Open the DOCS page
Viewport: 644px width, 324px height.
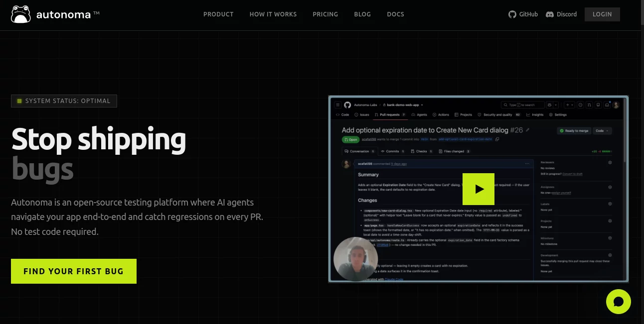pyautogui.click(x=396, y=14)
